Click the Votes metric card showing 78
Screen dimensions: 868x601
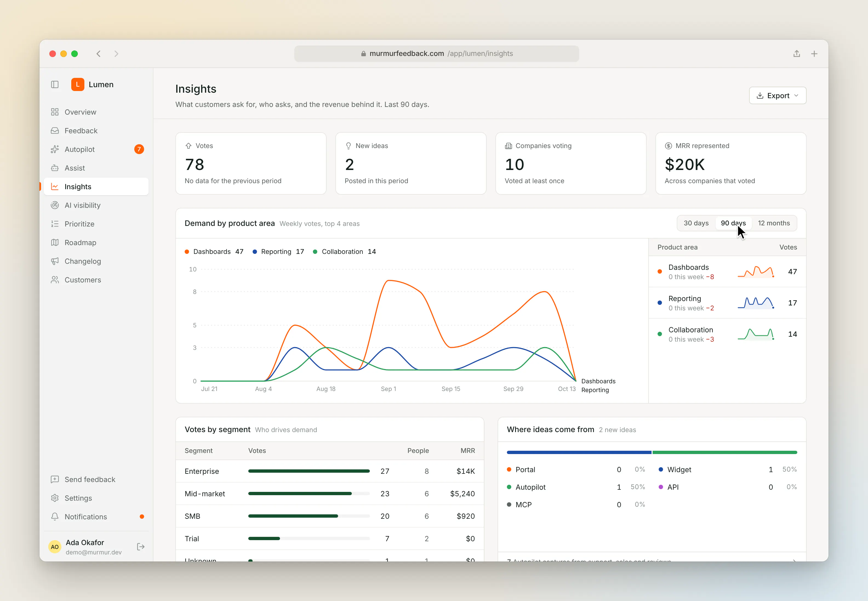tap(251, 163)
